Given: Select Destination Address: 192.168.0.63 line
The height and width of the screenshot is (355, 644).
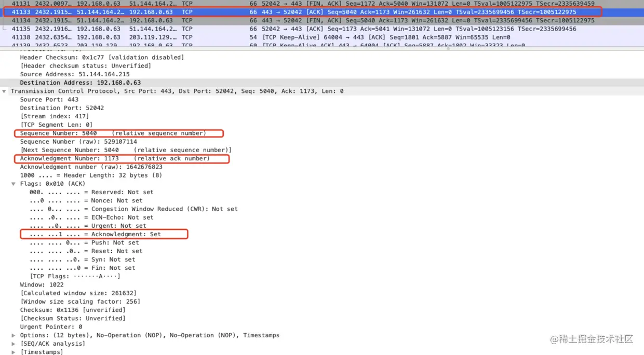Looking at the screenshot, I should [x=80, y=83].
